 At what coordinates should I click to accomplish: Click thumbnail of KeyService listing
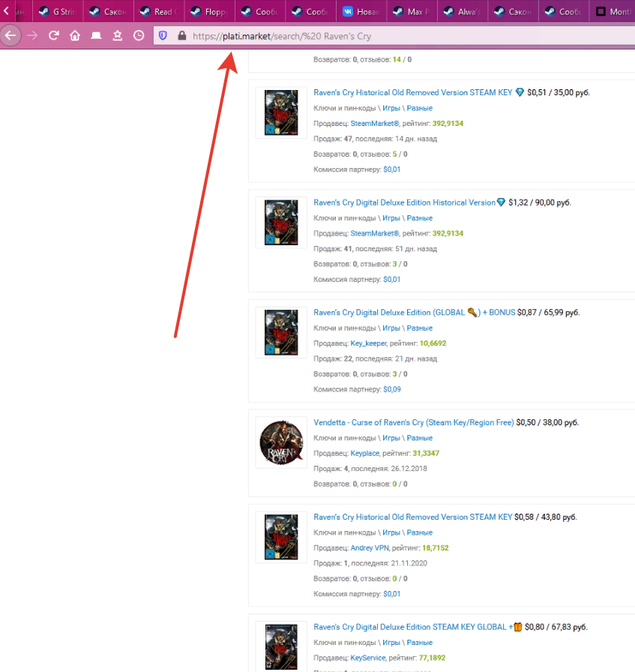[x=281, y=646]
